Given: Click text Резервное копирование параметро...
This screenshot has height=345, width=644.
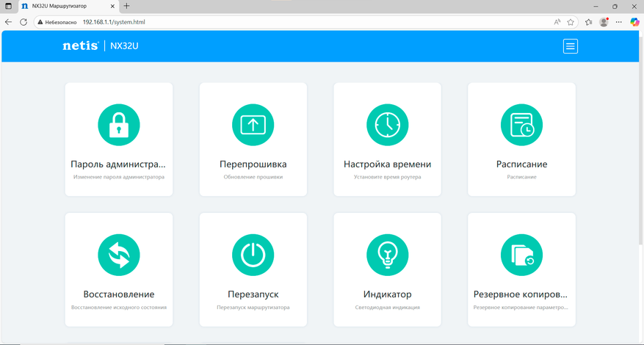Looking at the screenshot, I should click(x=521, y=308).
